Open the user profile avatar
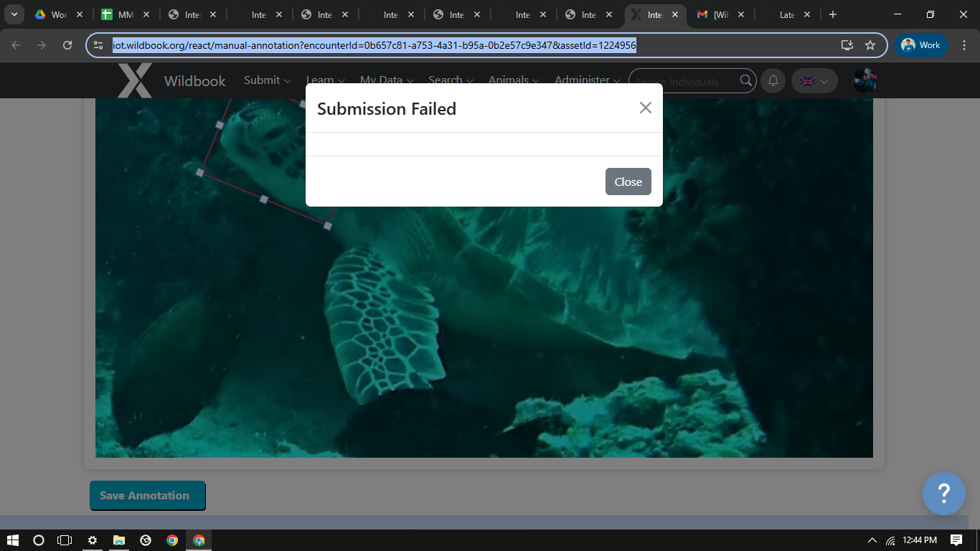 (x=864, y=81)
